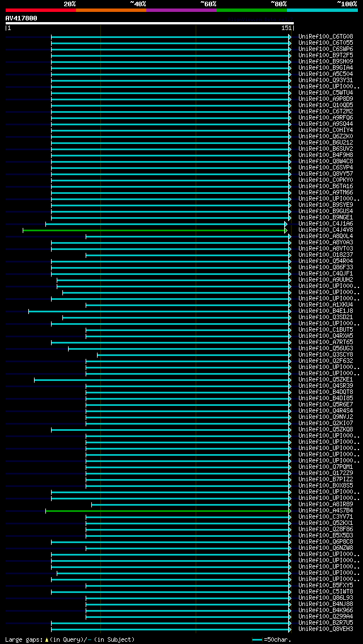
Task: Select hit label UniRef100_C6T055
Action: click(326, 43)
